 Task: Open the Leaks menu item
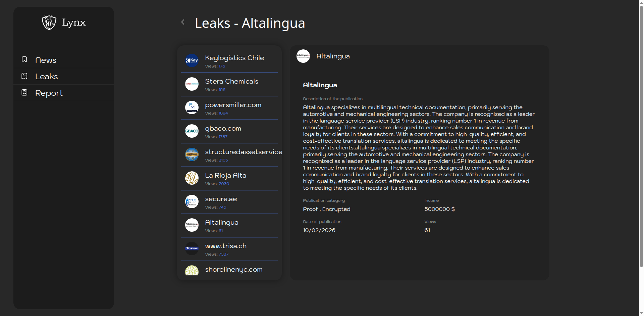(x=46, y=77)
